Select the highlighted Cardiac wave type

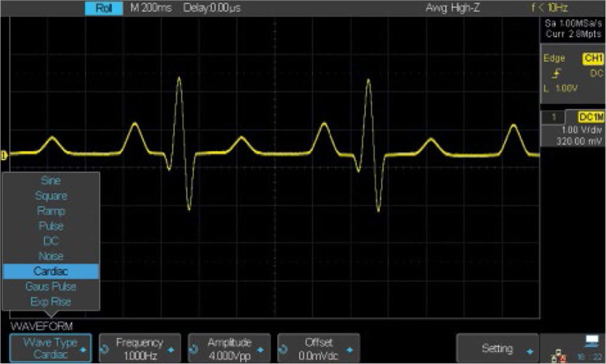point(51,271)
